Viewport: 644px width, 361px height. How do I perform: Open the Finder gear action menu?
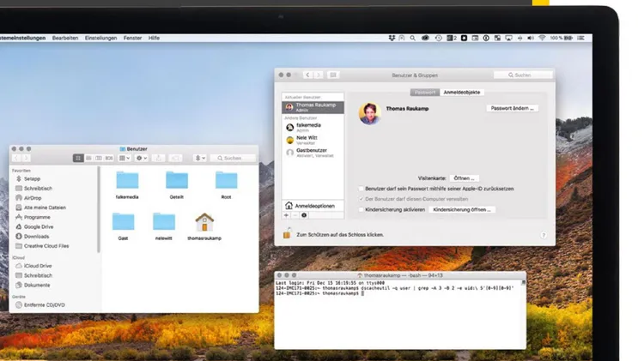[142, 158]
